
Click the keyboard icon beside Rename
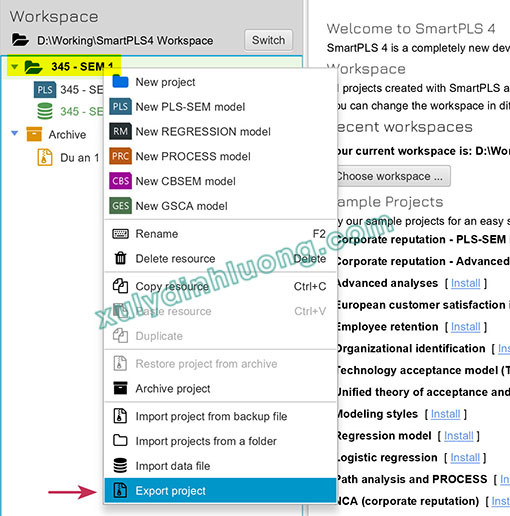click(120, 234)
